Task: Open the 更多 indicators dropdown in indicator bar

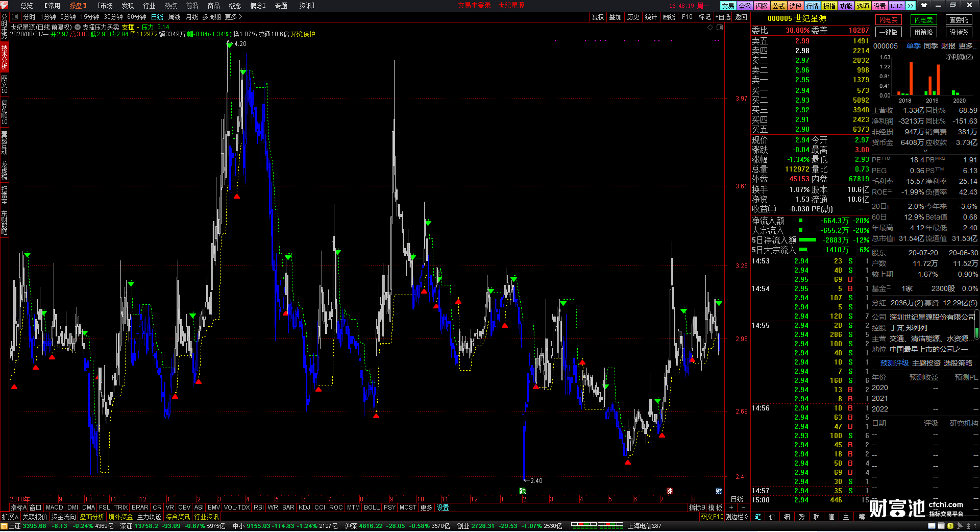Action: (426, 507)
